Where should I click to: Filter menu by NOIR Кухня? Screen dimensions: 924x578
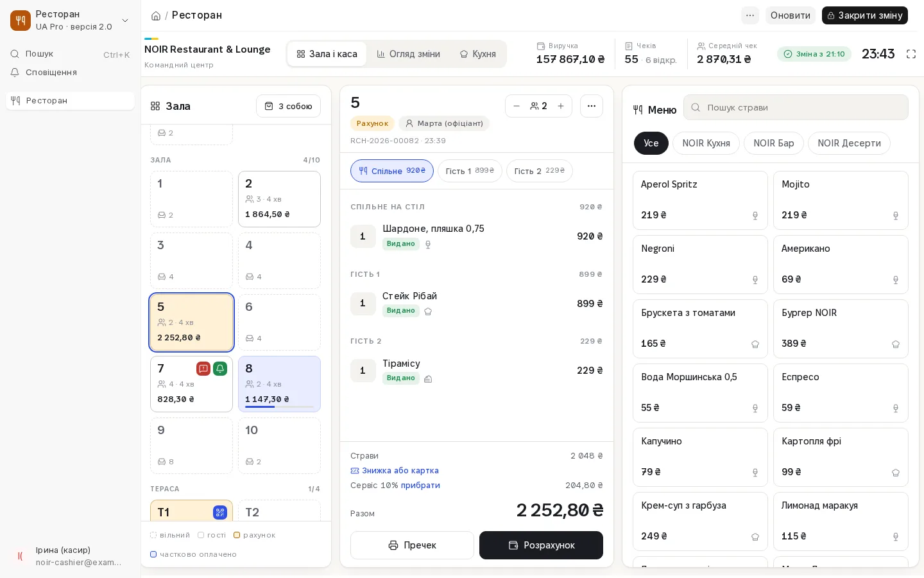[706, 143]
